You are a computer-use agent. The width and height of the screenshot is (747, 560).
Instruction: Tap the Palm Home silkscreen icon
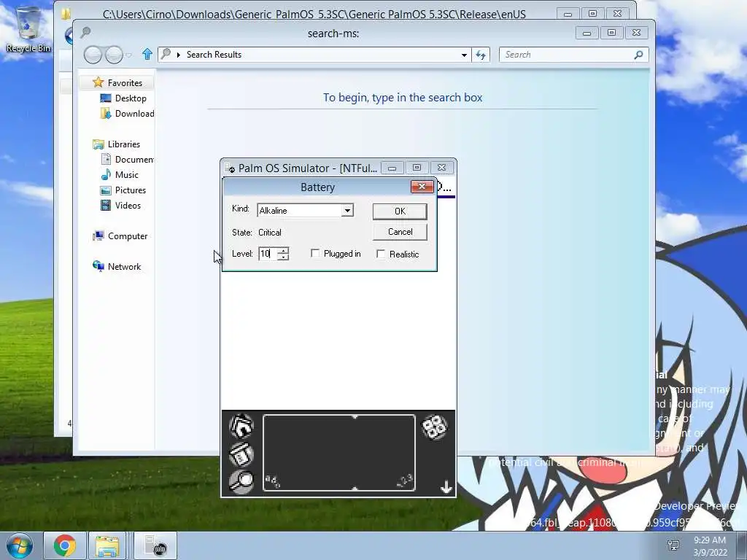pyautogui.click(x=241, y=426)
